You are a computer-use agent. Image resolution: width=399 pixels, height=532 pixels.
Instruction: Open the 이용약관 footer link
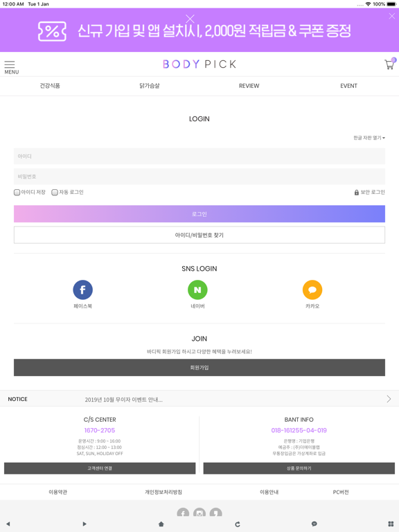(57, 492)
